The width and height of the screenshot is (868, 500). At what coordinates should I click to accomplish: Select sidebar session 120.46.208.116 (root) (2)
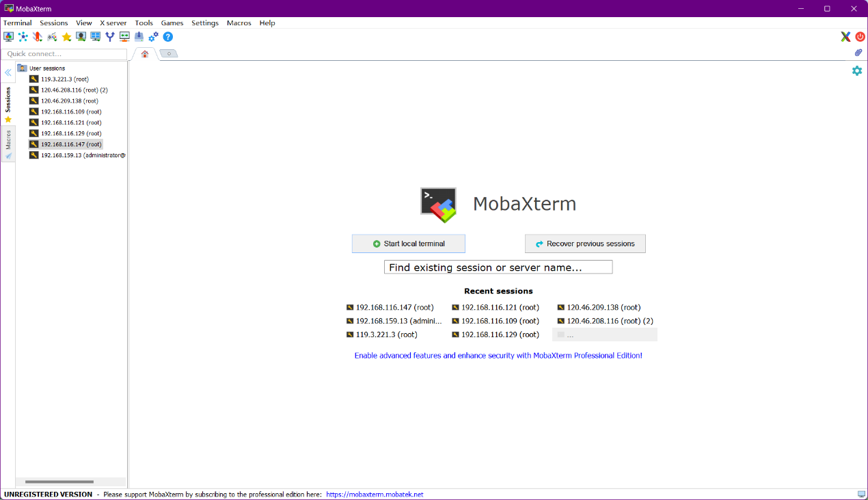[x=74, y=90]
